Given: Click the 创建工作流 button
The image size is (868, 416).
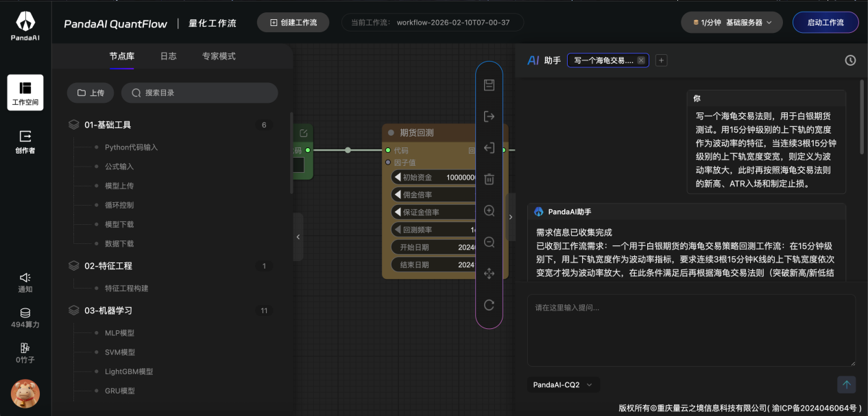Looking at the screenshot, I should tap(293, 22).
